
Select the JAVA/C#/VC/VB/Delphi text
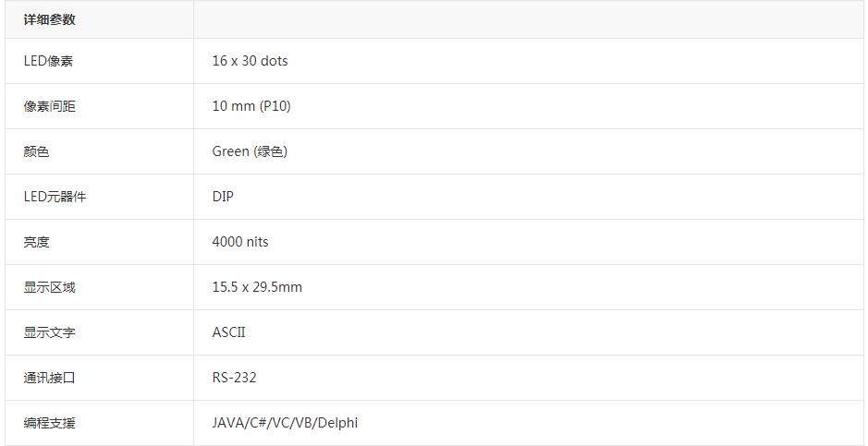coord(285,423)
